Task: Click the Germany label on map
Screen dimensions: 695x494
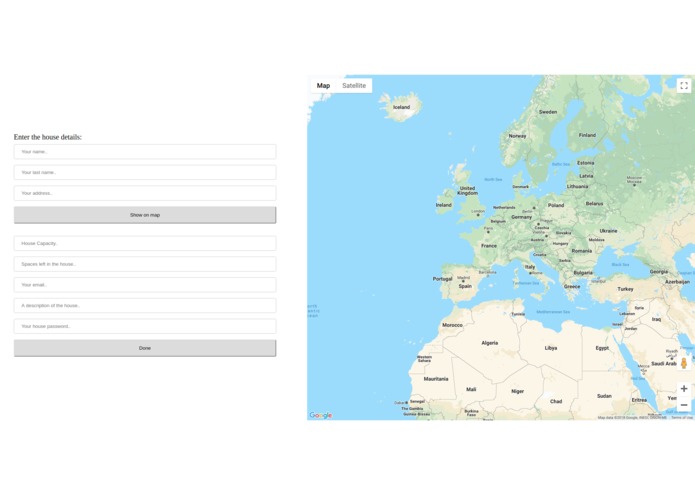Action: click(x=521, y=217)
